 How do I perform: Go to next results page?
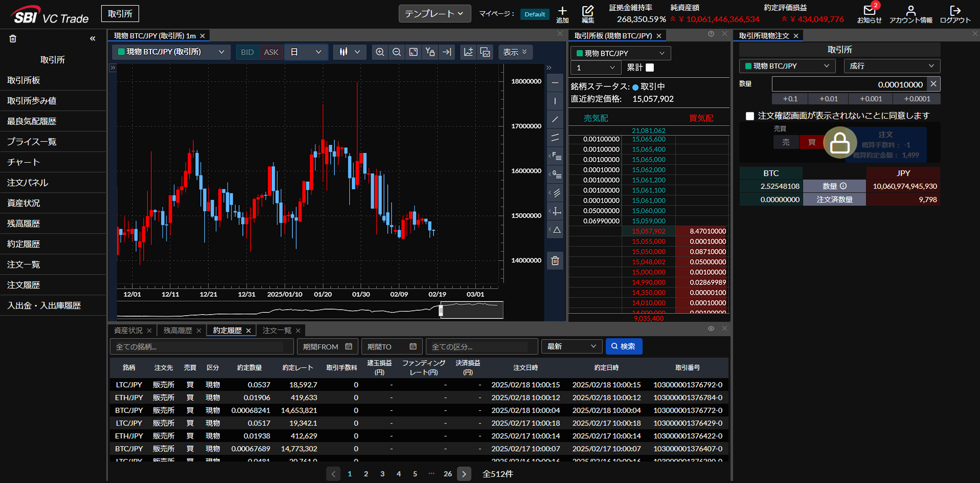tap(464, 474)
